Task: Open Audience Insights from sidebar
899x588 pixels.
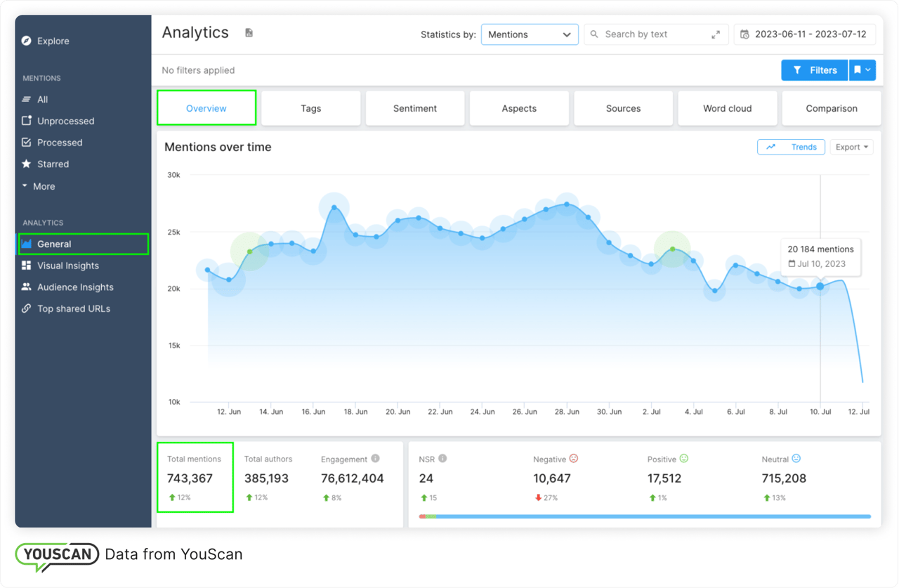Action: (x=74, y=287)
